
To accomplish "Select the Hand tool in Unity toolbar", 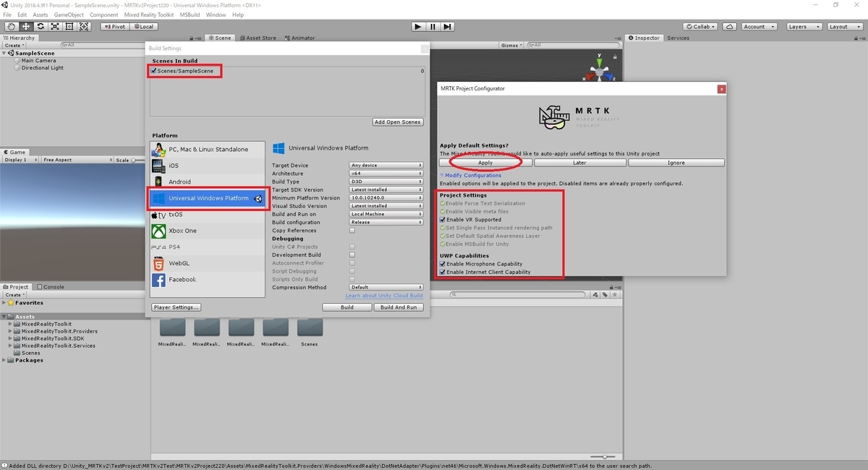I will 11,27.
